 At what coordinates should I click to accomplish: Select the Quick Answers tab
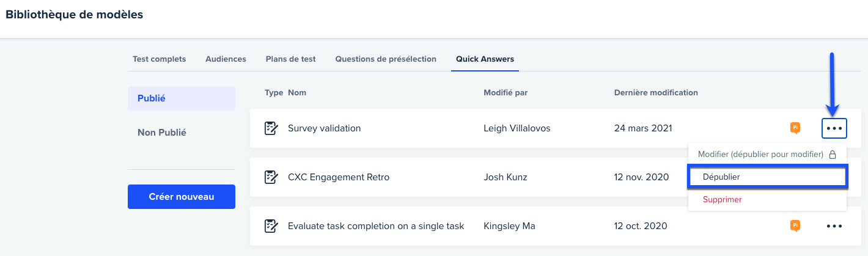(x=485, y=59)
